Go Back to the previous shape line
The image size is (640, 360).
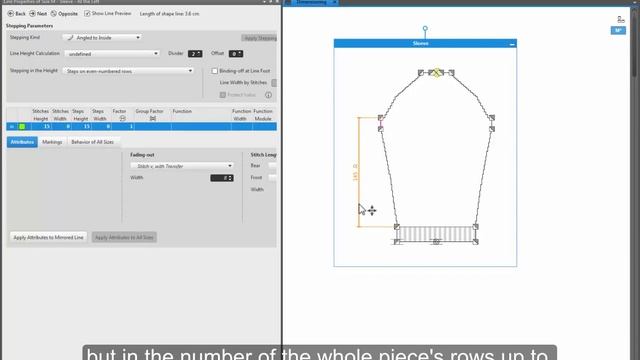pos(16,13)
